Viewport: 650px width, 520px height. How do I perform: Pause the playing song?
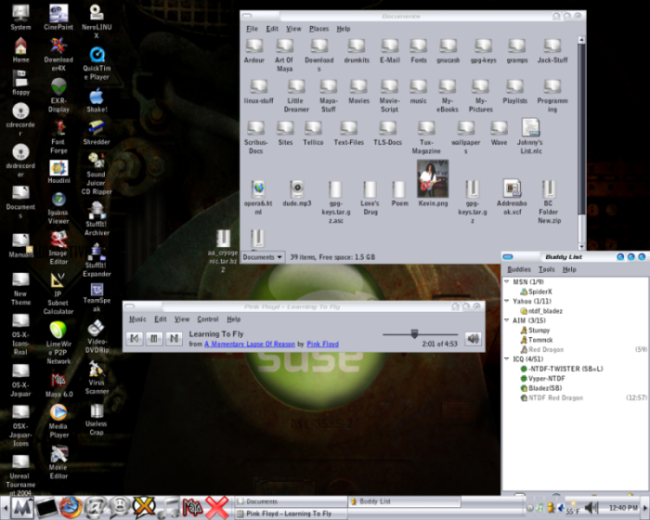[x=154, y=338]
